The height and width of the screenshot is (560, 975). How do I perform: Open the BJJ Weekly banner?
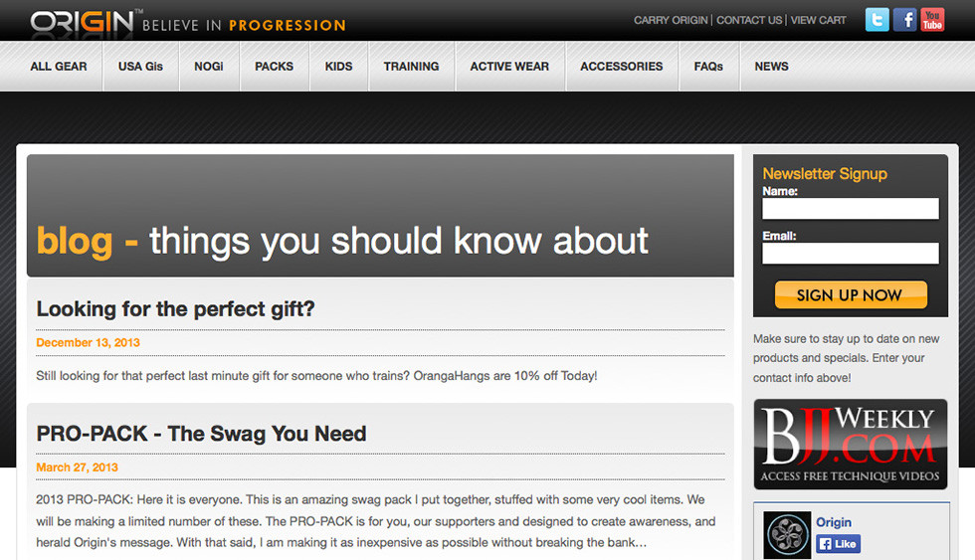pyautogui.click(x=850, y=444)
